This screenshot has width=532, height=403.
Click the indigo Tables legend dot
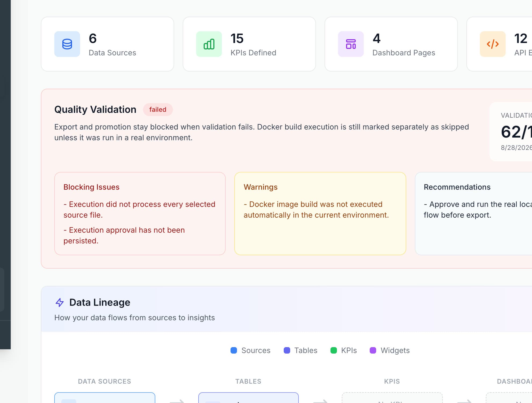pyautogui.click(x=287, y=350)
